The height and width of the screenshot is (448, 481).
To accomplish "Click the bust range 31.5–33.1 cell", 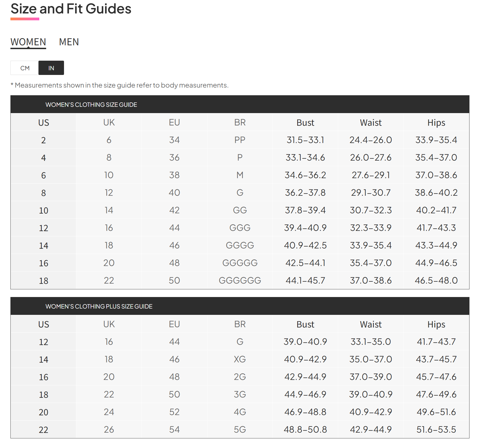I will 305,140.
